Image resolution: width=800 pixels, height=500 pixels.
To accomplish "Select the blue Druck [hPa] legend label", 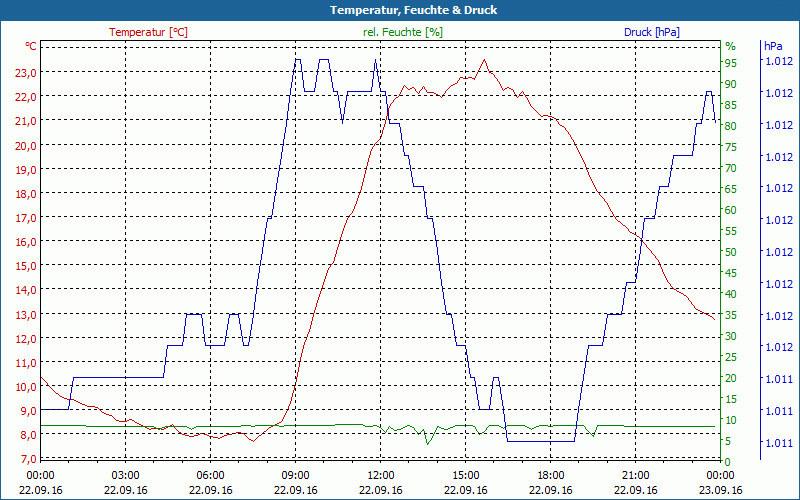I will [x=652, y=32].
